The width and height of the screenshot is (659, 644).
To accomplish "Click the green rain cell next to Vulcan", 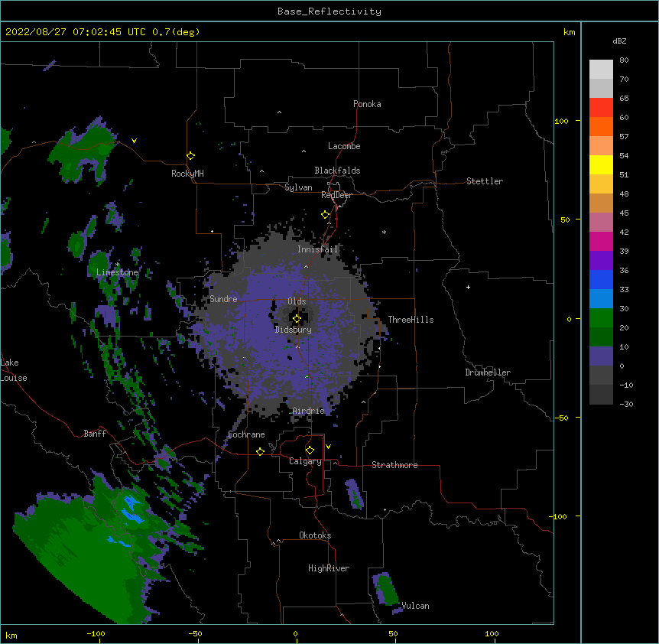I will pyautogui.click(x=386, y=590).
